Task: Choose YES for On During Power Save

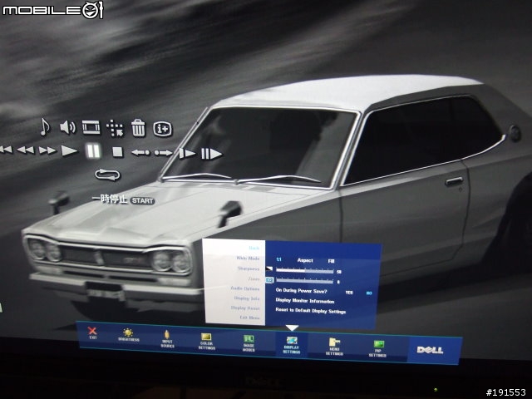Action: pyautogui.click(x=349, y=293)
